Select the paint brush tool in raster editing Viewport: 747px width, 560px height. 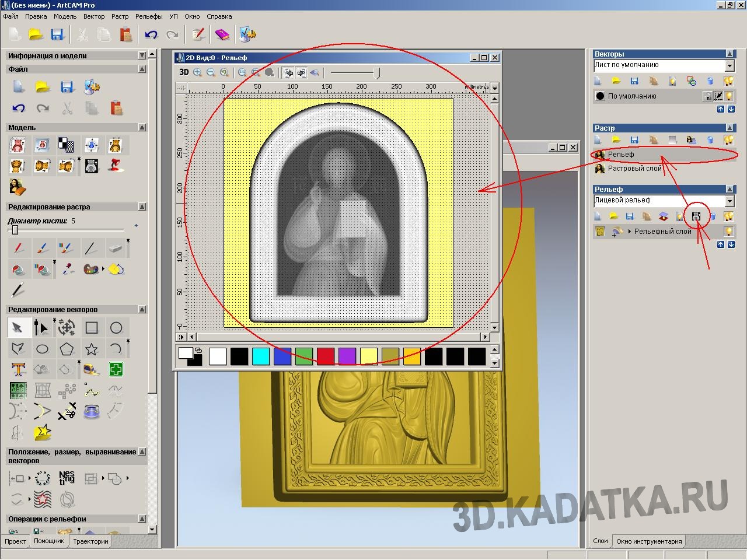42,249
